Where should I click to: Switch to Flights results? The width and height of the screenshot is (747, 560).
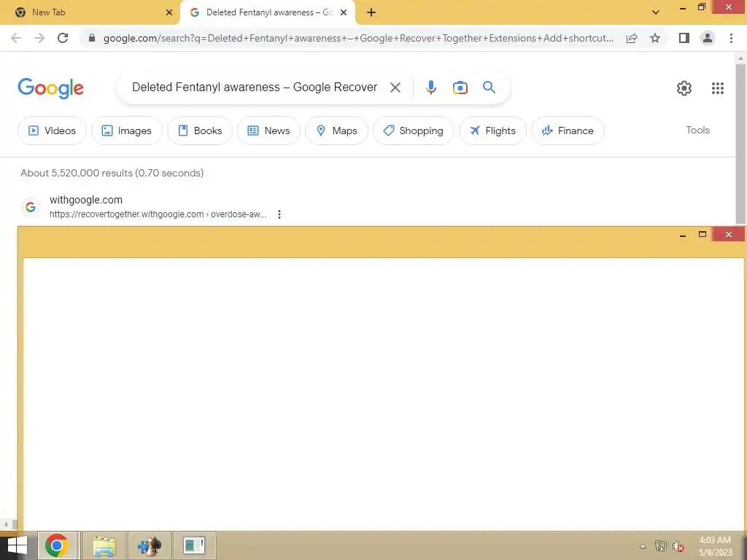point(492,131)
